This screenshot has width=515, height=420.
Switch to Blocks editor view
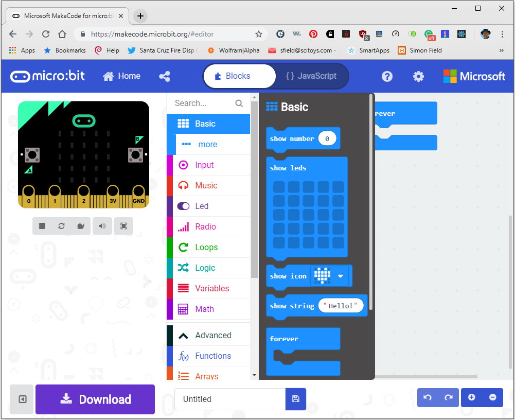[x=239, y=76]
